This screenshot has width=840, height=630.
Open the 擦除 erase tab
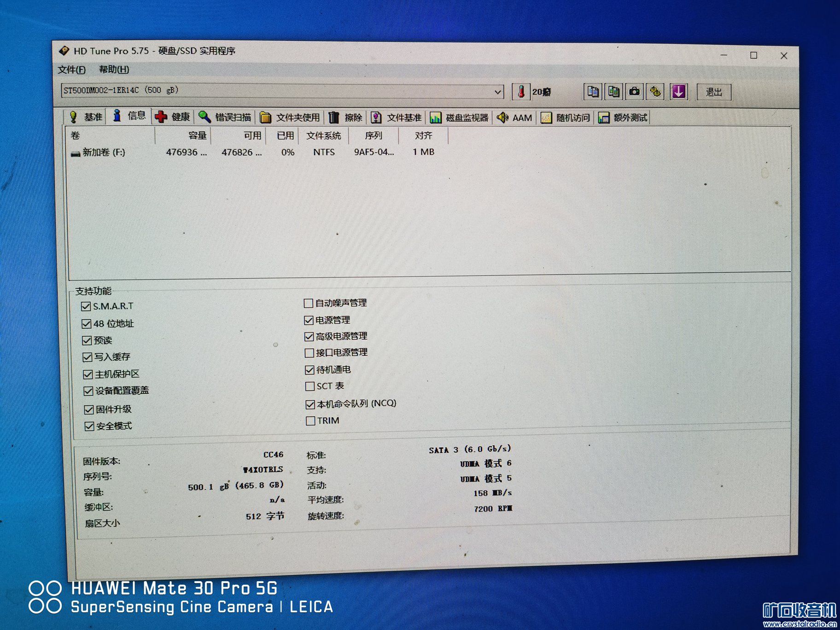coord(346,118)
